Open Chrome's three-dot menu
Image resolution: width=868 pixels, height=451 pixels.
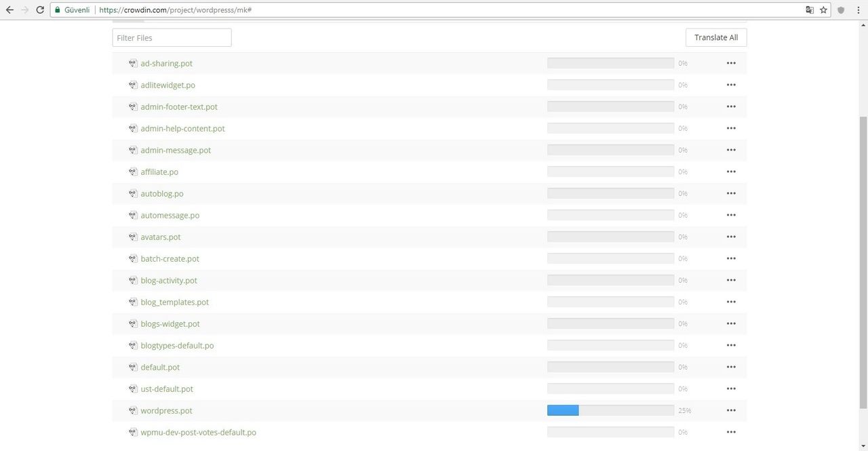click(x=858, y=10)
